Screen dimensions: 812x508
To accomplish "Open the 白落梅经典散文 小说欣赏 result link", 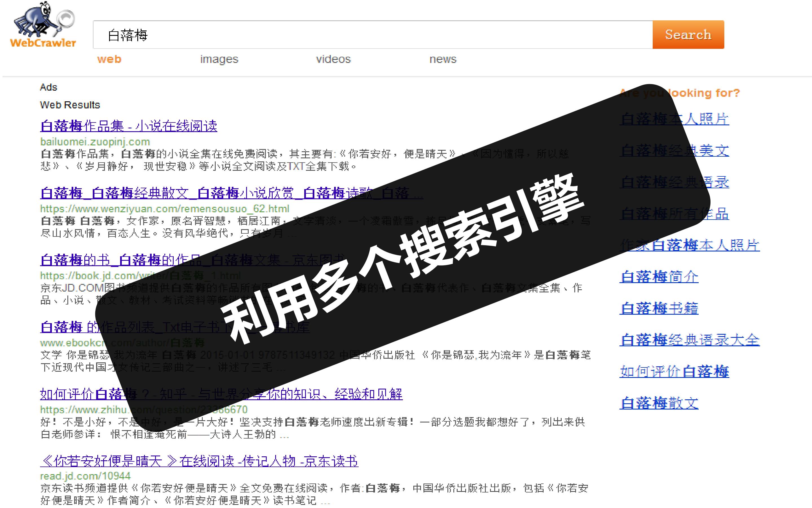I will click(231, 193).
